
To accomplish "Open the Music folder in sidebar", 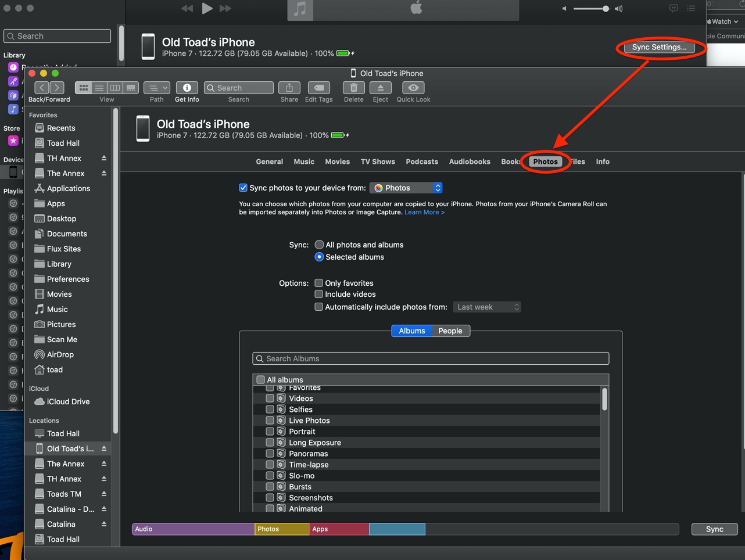I will click(x=58, y=309).
